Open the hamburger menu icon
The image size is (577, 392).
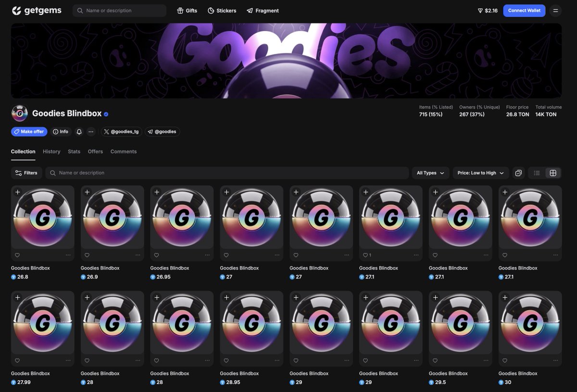(x=555, y=11)
